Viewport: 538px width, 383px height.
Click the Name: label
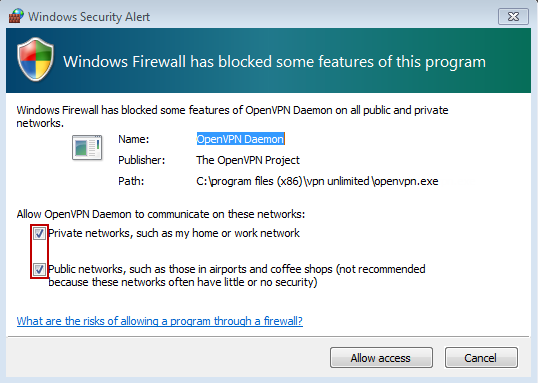(x=133, y=139)
